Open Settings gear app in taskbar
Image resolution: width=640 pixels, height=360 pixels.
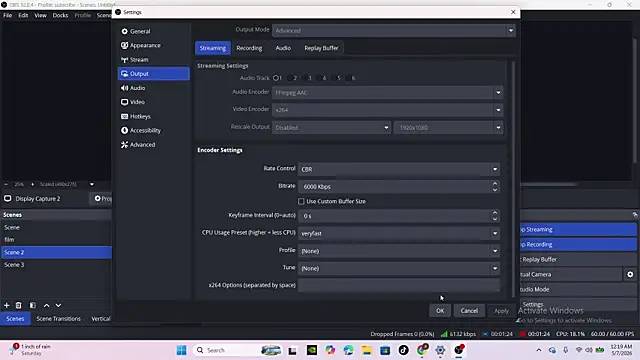point(440,350)
